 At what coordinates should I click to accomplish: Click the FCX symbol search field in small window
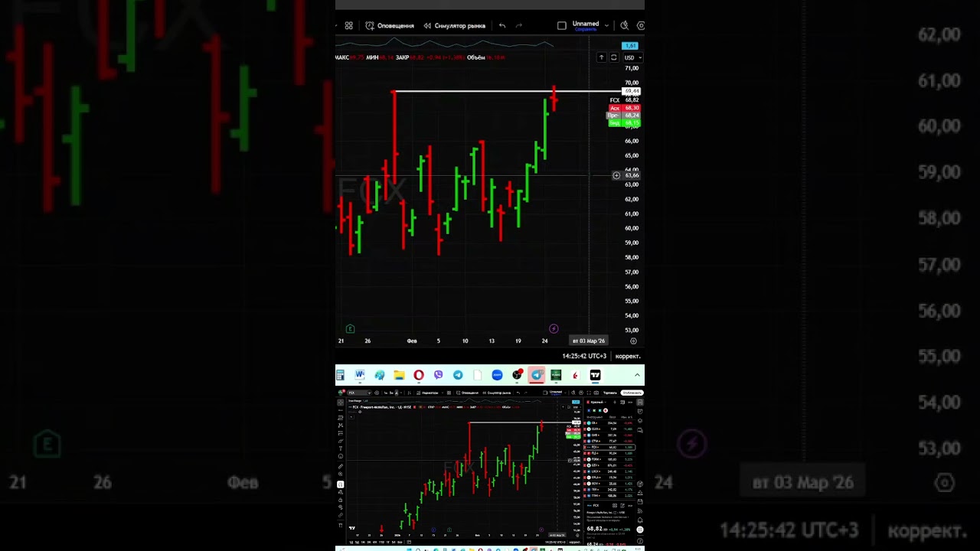point(359,393)
